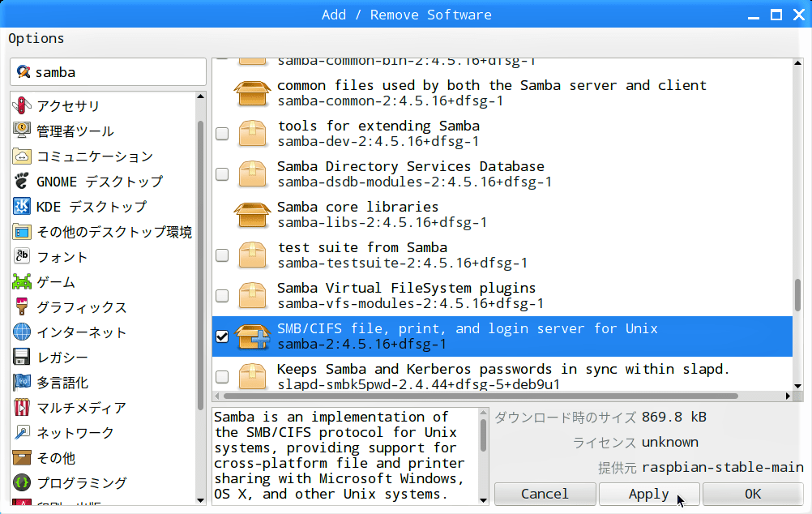812x514 pixels.
Task: Check the samba-vfs-modules checkbox
Action: point(222,296)
